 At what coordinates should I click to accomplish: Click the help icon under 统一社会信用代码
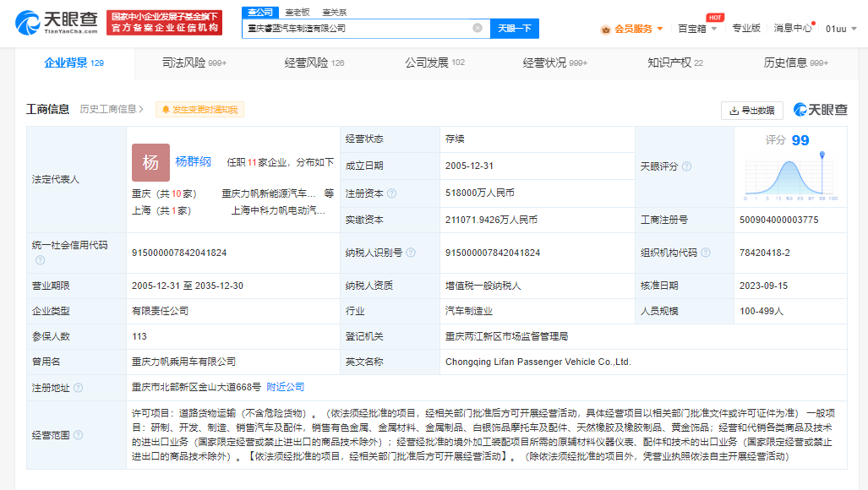tap(40, 260)
